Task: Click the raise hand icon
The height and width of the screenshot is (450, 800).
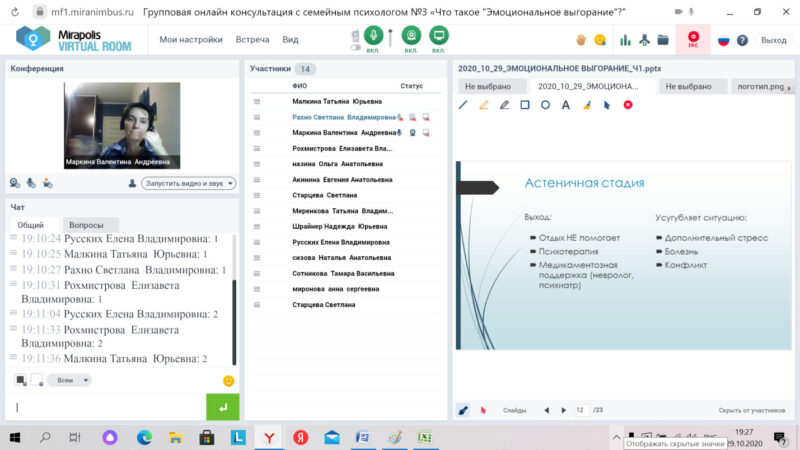Action: click(581, 40)
